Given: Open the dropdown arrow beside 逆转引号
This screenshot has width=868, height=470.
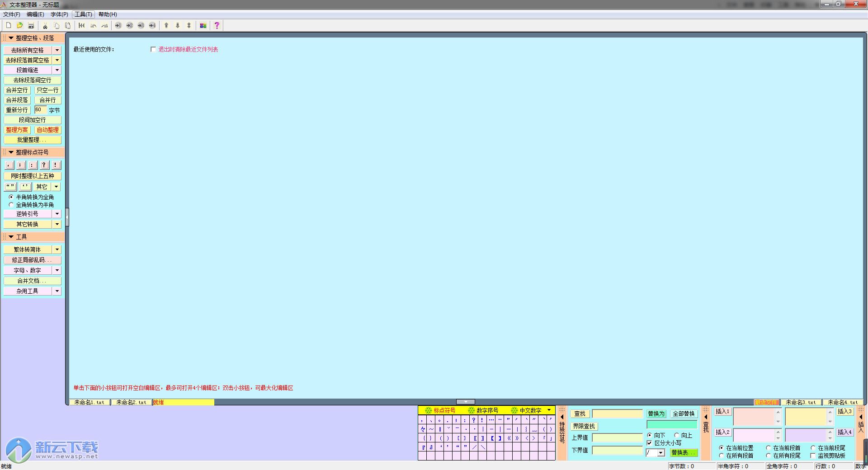Looking at the screenshot, I should 57,214.
